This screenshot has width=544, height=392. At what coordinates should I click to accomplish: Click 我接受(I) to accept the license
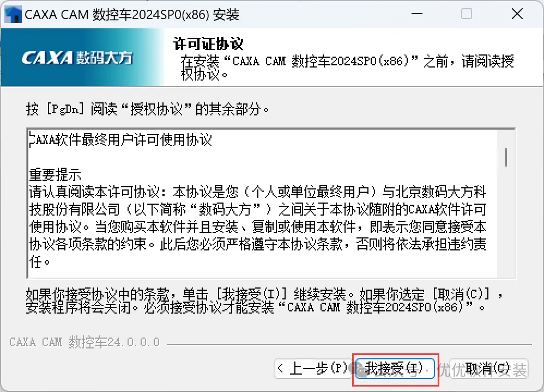(395, 369)
